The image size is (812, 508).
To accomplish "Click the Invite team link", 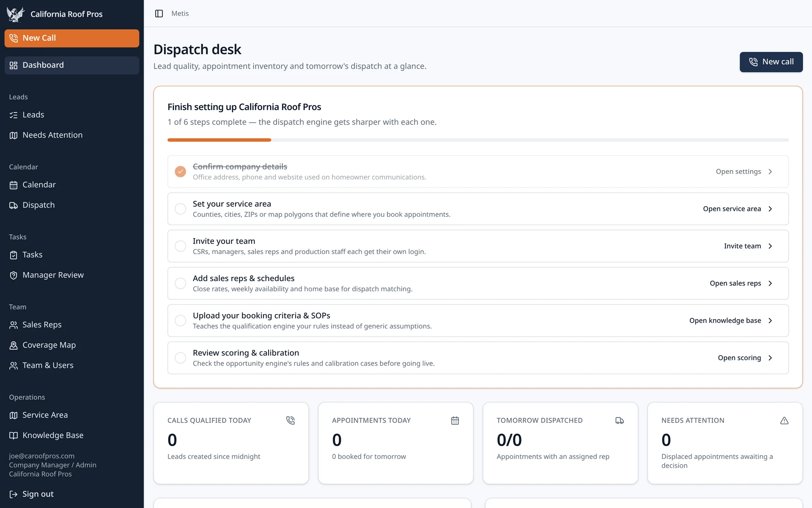I will [742, 246].
